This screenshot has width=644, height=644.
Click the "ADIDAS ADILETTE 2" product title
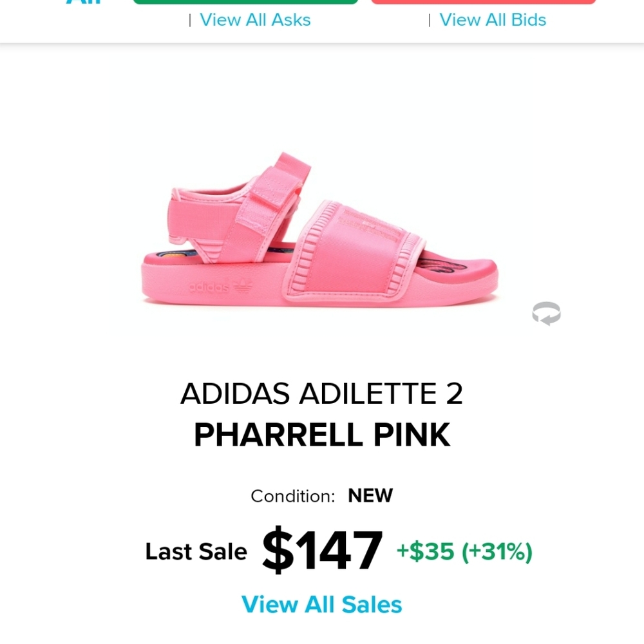(x=322, y=394)
